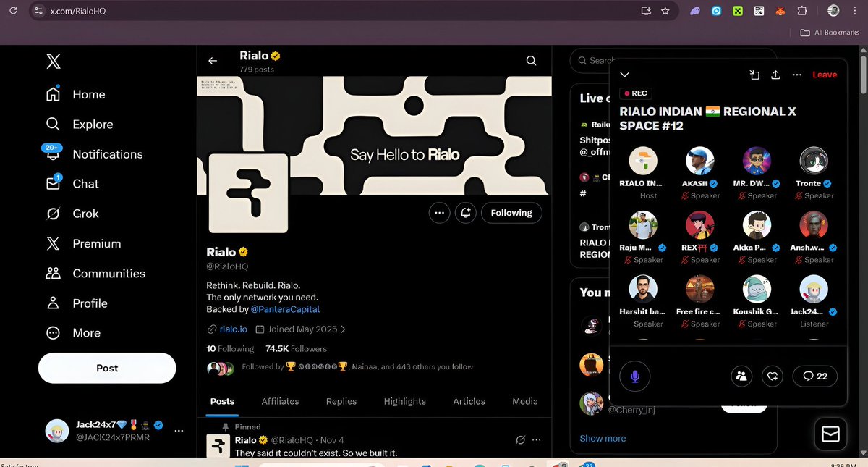Select speaker REX avatar

(700, 225)
